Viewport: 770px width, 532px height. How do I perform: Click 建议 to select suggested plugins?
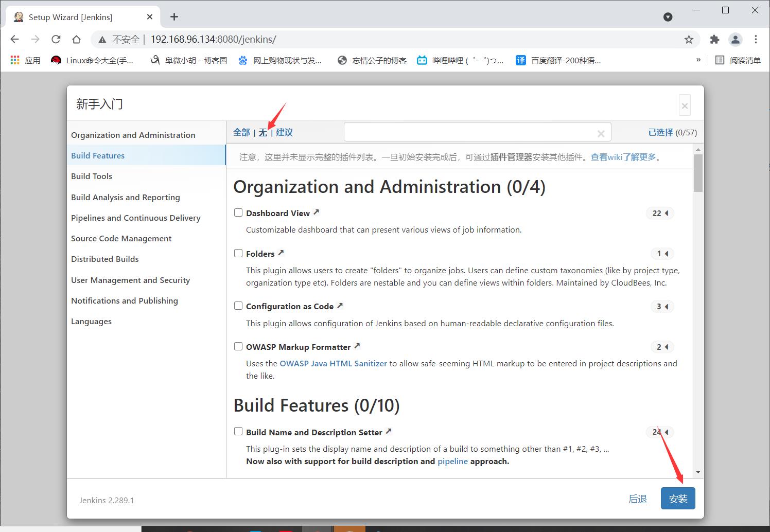(x=284, y=132)
